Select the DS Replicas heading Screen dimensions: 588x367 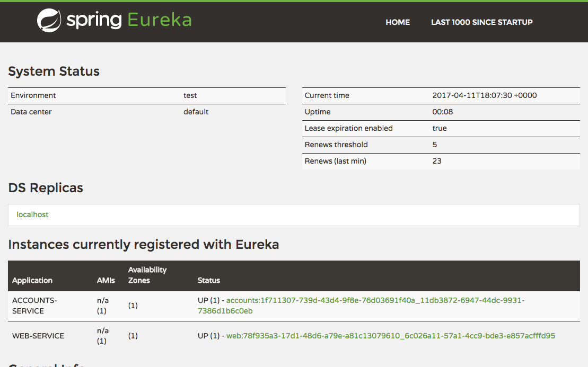[46, 187]
